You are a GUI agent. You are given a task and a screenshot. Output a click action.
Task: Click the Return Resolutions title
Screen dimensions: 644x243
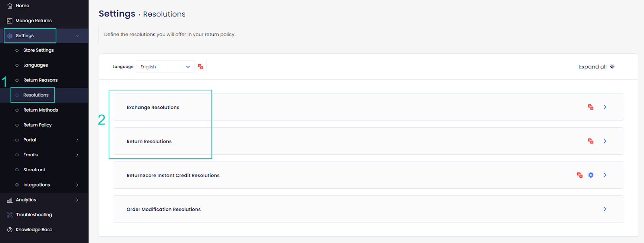click(149, 141)
